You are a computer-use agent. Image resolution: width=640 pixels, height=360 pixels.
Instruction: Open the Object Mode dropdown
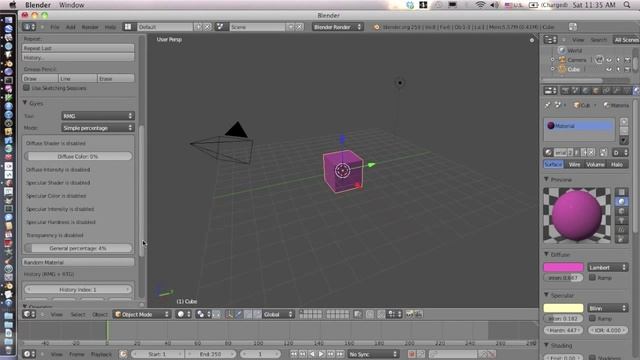coord(142,314)
